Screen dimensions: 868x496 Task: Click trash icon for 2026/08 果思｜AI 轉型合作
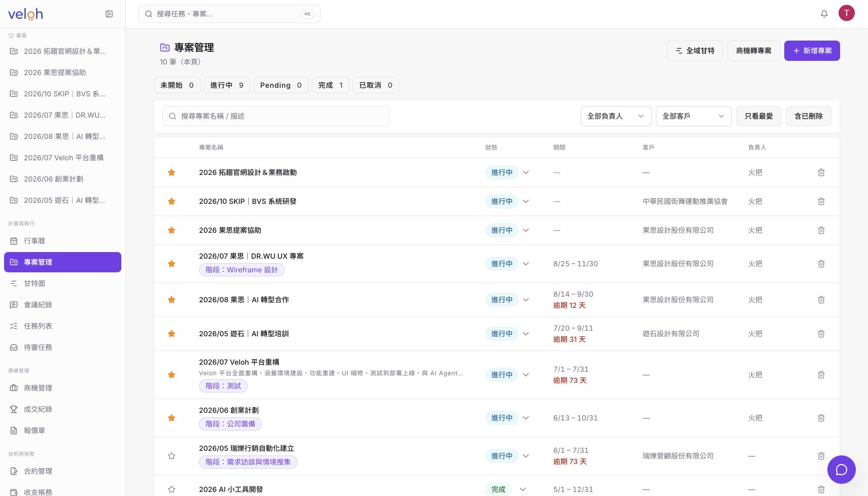821,300
